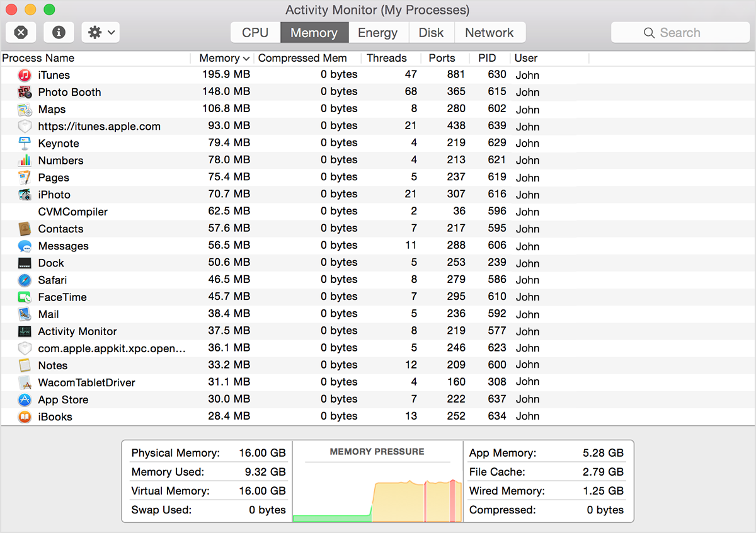Image resolution: width=756 pixels, height=533 pixels.
Task: Open the inspect process info icon
Action: tap(59, 32)
